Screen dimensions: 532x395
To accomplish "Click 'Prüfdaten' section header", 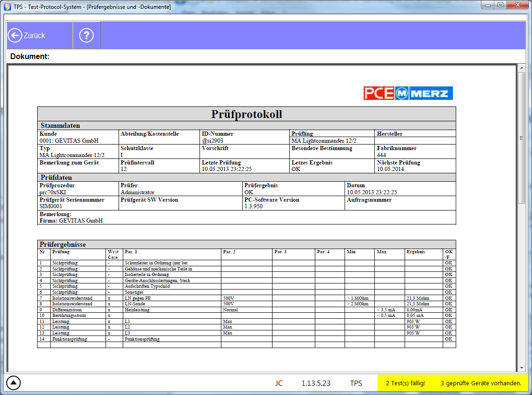I will pyautogui.click(x=56, y=178).
